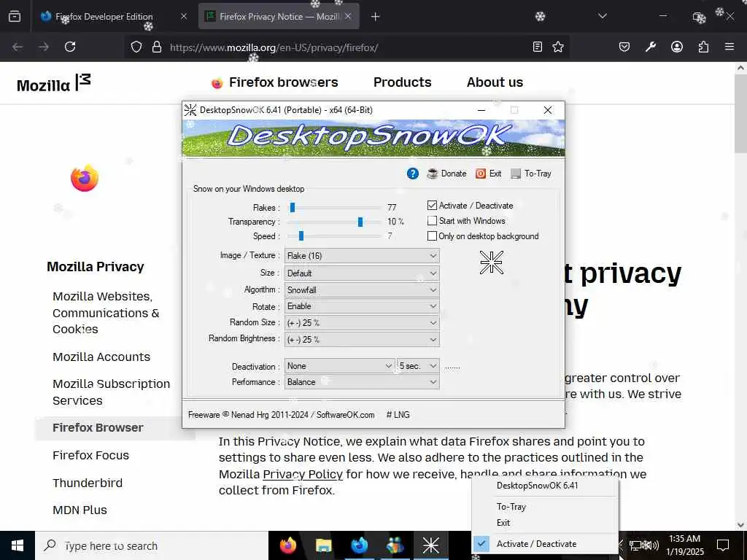Click the volume speaker tray icon
Screen dimensions: 747x560
pyautogui.click(x=653, y=545)
